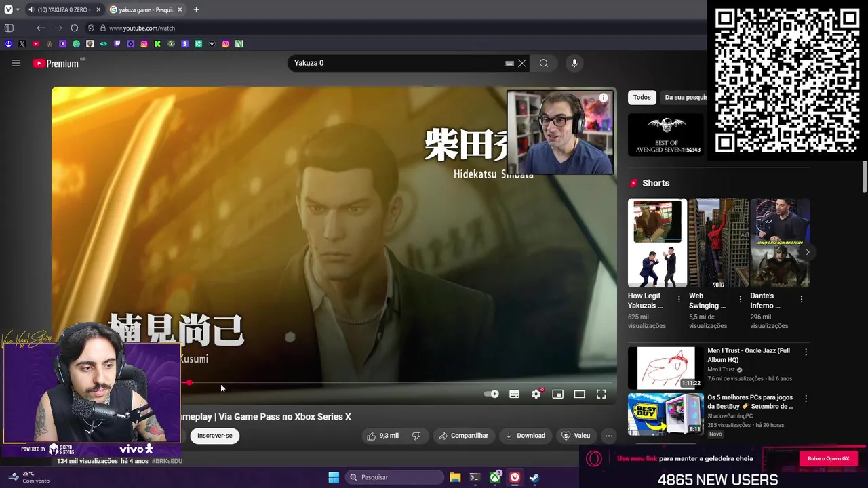
Task: Like the video with 9,3 mil likes
Action: pyautogui.click(x=383, y=436)
